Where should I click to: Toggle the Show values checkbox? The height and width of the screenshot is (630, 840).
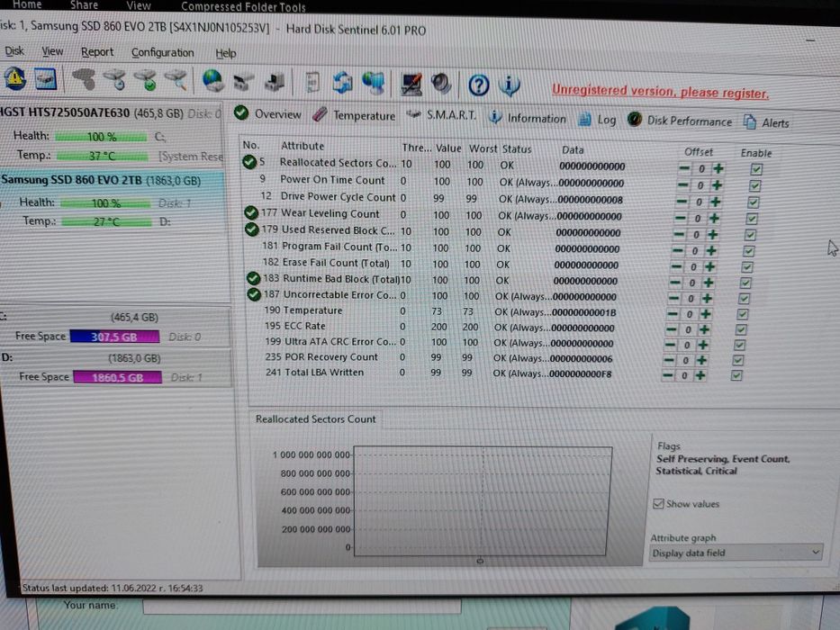[x=658, y=504]
